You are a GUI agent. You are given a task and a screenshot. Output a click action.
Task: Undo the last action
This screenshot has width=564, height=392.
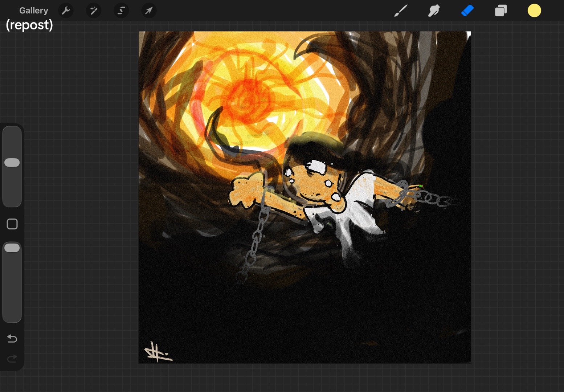point(12,339)
